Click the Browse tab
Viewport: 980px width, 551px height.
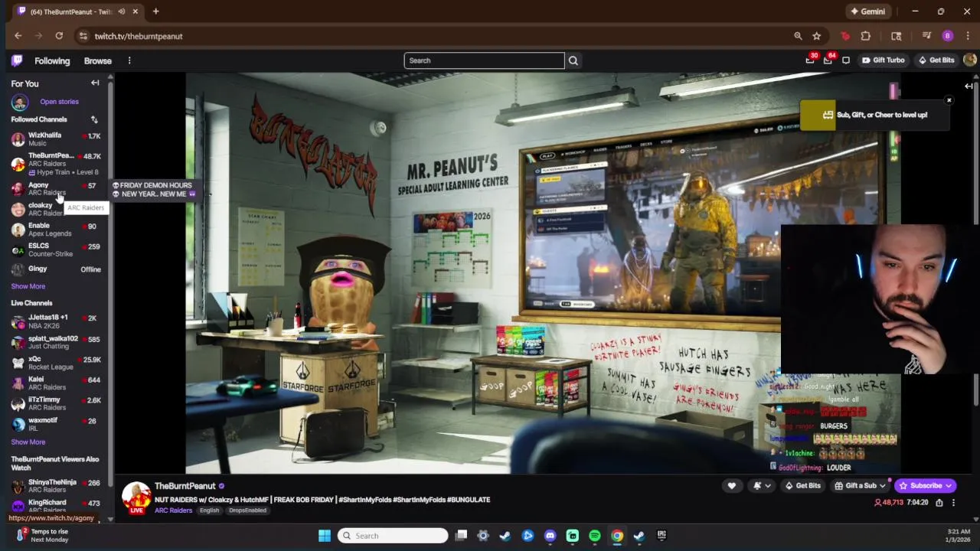(97, 60)
